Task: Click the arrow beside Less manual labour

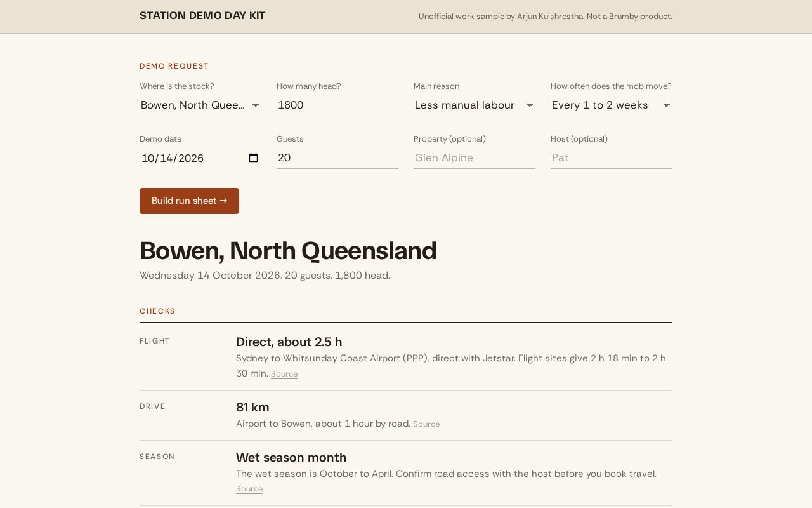Action: pos(529,105)
